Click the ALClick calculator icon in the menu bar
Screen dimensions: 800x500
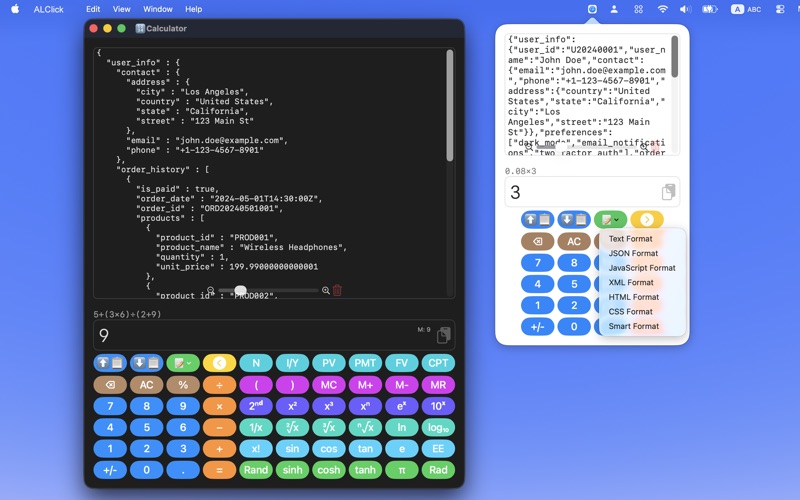pos(592,9)
